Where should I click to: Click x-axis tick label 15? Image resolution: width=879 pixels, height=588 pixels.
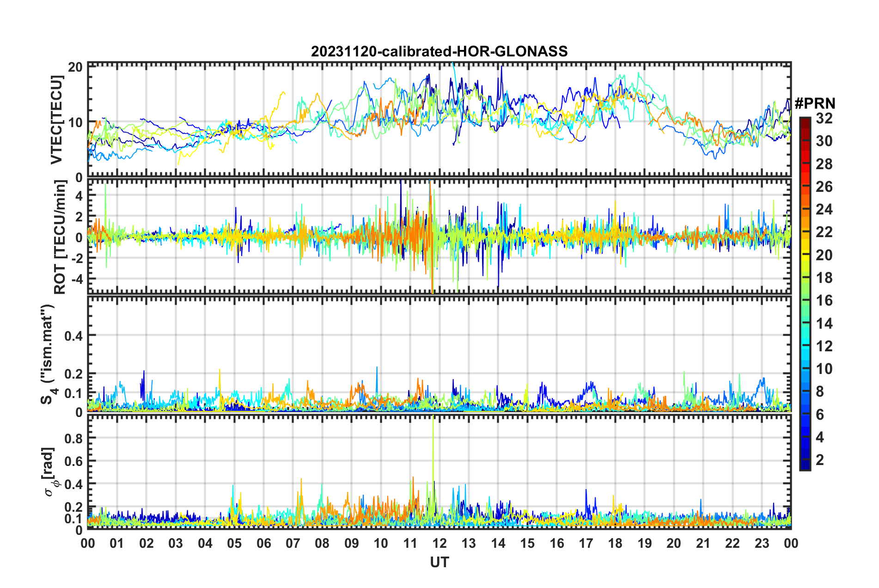tap(527, 543)
